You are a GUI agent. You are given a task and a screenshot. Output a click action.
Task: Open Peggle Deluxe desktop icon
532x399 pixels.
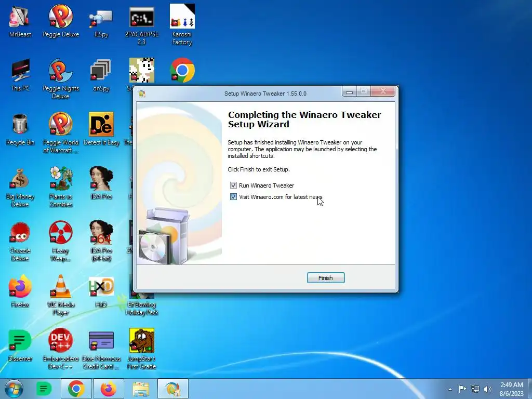click(60, 20)
